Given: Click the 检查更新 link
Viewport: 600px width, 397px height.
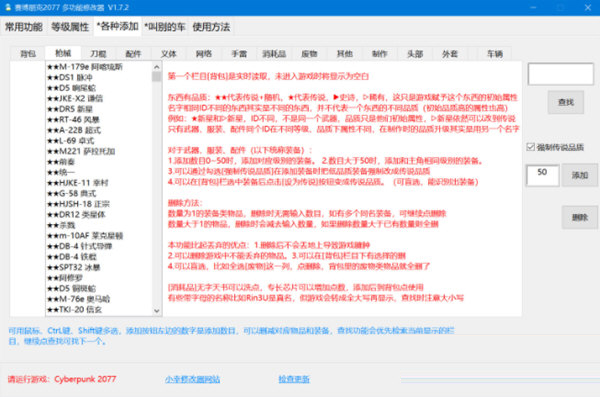Looking at the screenshot, I should pos(294,379).
